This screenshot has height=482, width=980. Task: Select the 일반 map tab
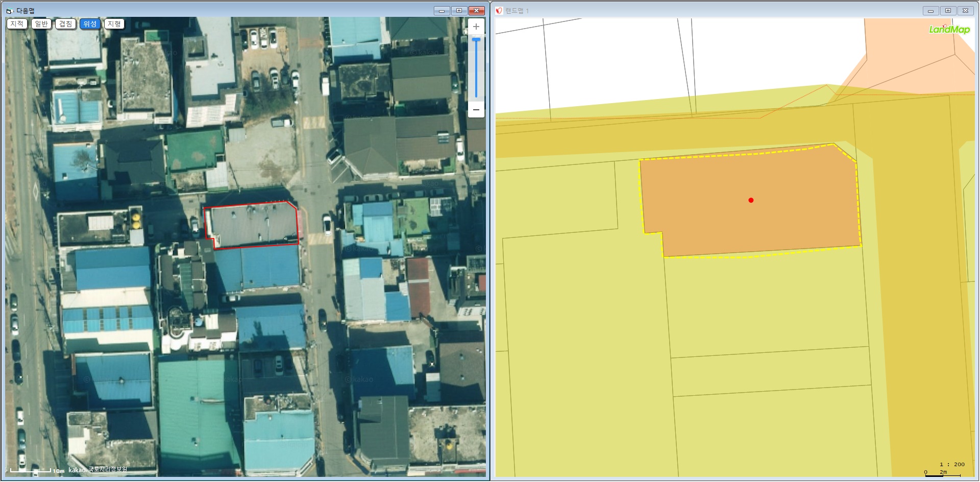(x=41, y=24)
